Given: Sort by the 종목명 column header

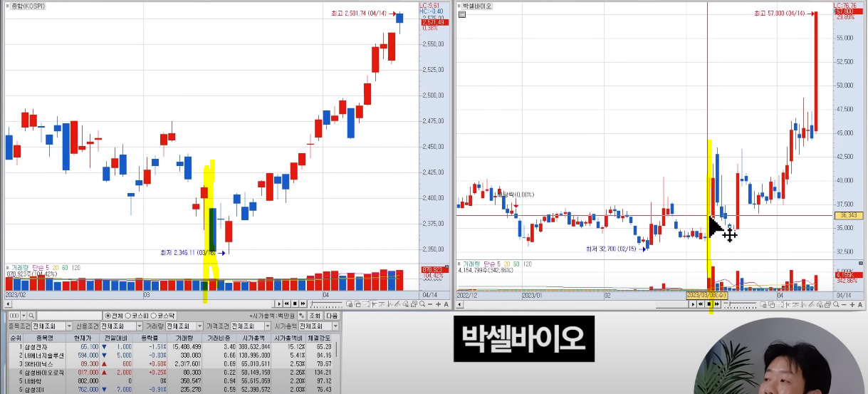Looking at the screenshot, I should (44, 338).
